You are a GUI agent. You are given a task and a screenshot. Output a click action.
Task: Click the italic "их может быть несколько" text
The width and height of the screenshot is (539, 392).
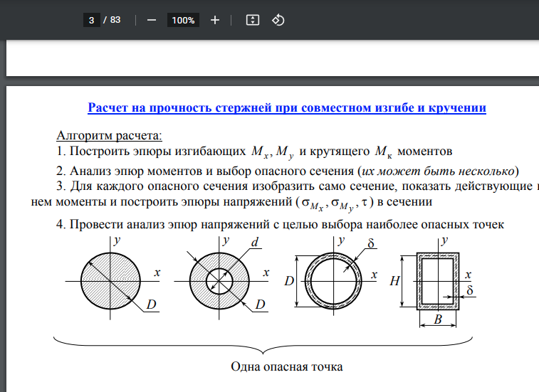click(439, 171)
